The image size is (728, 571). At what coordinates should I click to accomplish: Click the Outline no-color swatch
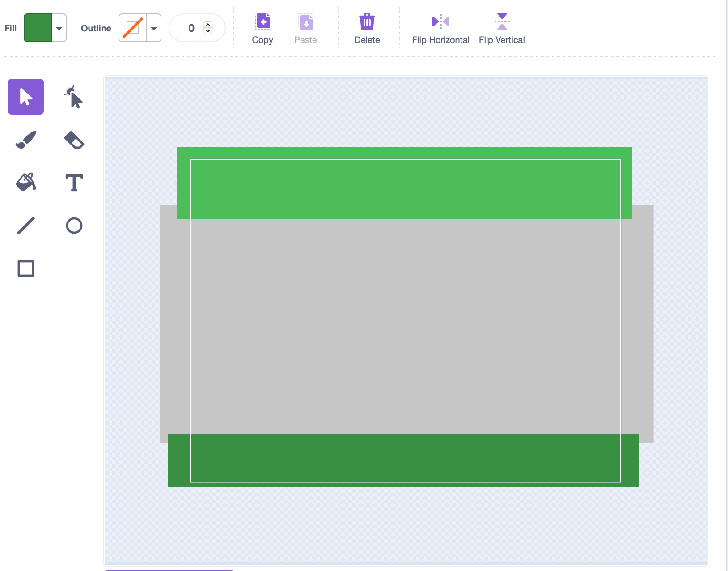tap(133, 28)
